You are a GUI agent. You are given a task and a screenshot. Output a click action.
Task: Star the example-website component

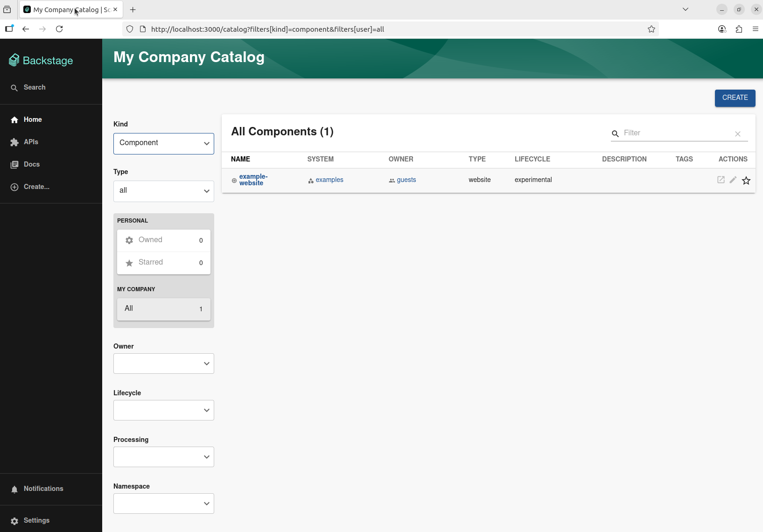pyautogui.click(x=746, y=180)
